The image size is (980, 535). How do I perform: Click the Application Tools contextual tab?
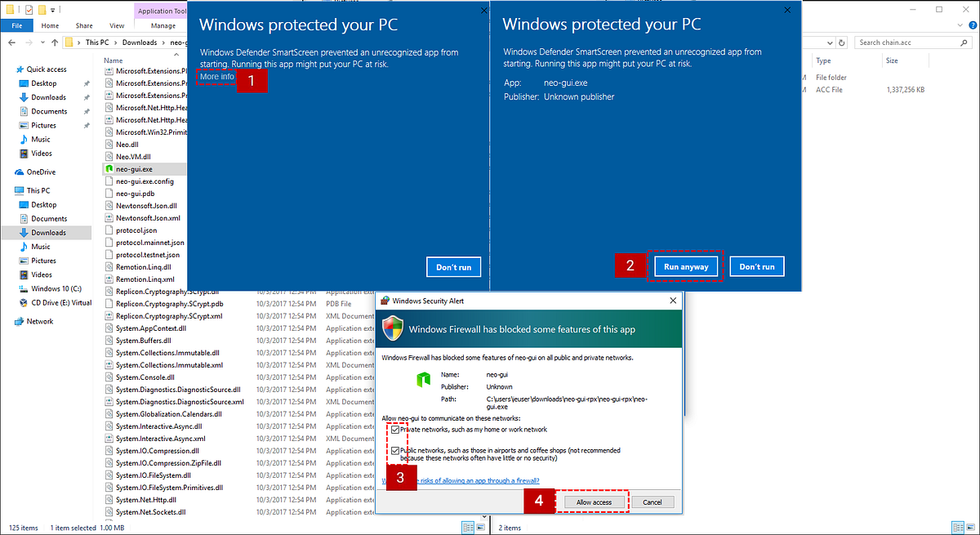tap(160, 11)
